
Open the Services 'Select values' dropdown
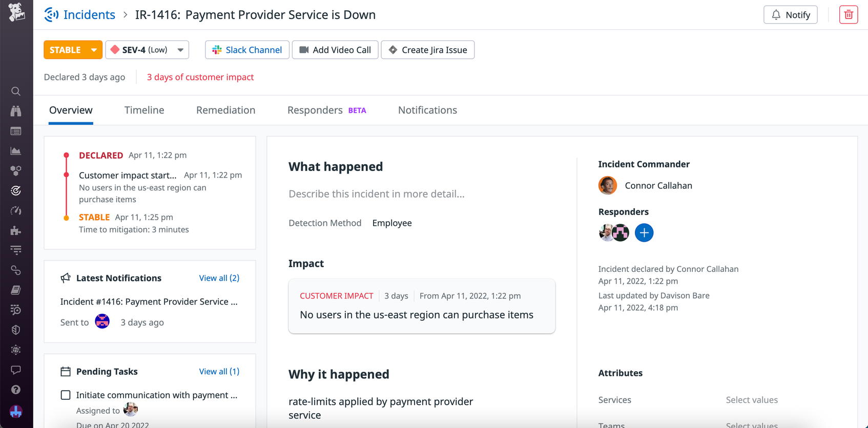[752, 400]
